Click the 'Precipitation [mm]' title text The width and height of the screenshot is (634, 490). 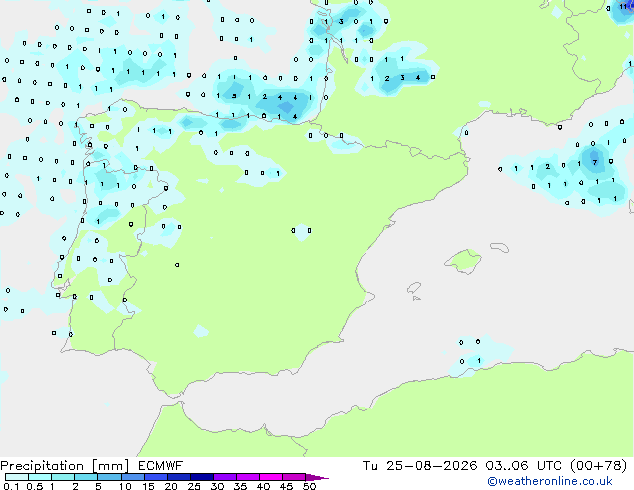pos(65,466)
